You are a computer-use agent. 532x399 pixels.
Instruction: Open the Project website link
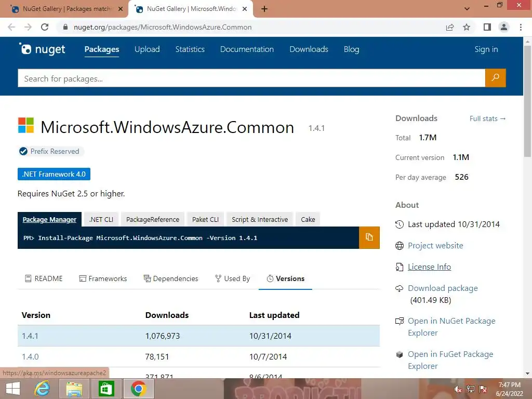tap(435, 245)
